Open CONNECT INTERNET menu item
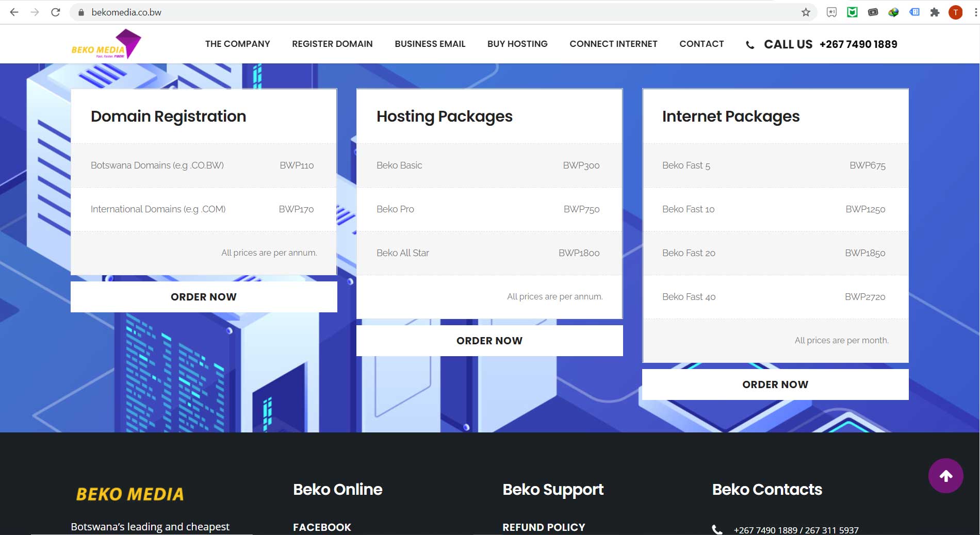Viewport: 980px width, 535px height. click(x=613, y=44)
